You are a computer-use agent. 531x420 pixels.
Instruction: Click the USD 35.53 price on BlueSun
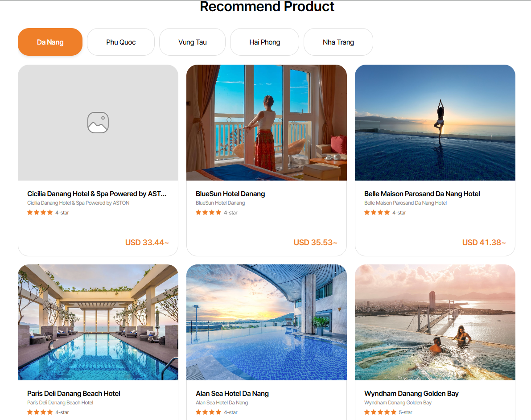315,243
